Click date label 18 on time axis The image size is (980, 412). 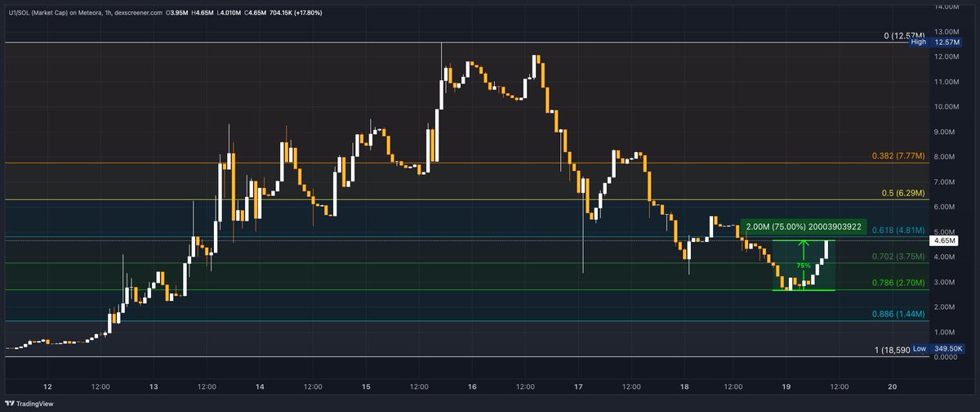[x=684, y=387]
